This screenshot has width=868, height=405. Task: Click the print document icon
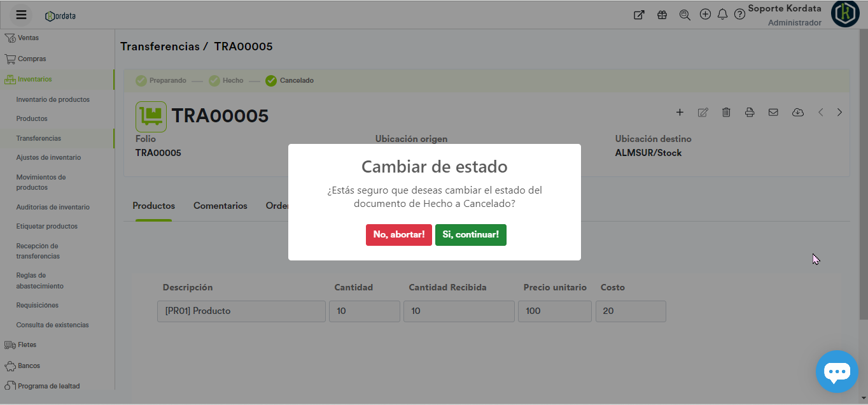tap(750, 112)
